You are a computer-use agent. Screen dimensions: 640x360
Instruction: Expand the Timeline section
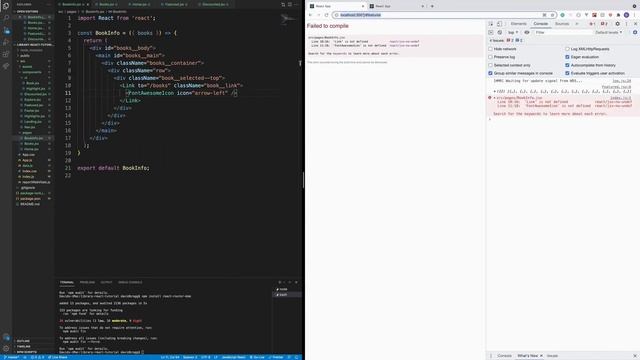point(23,346)
